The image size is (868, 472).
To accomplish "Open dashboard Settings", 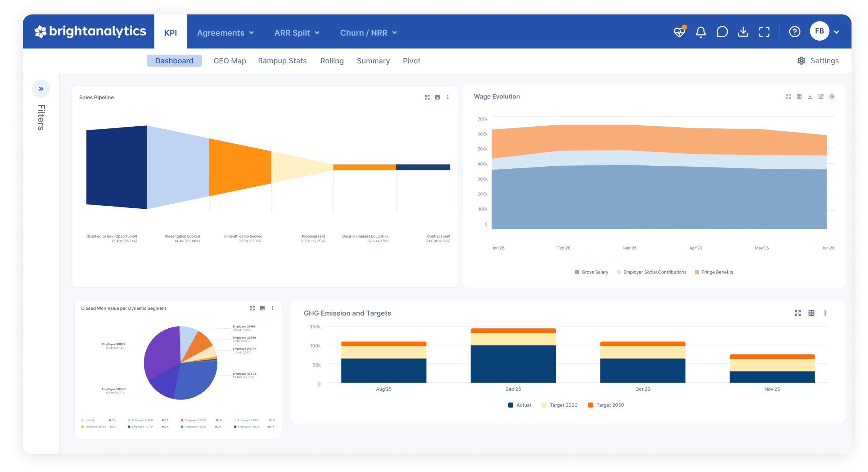I will [x=817, y=61].
